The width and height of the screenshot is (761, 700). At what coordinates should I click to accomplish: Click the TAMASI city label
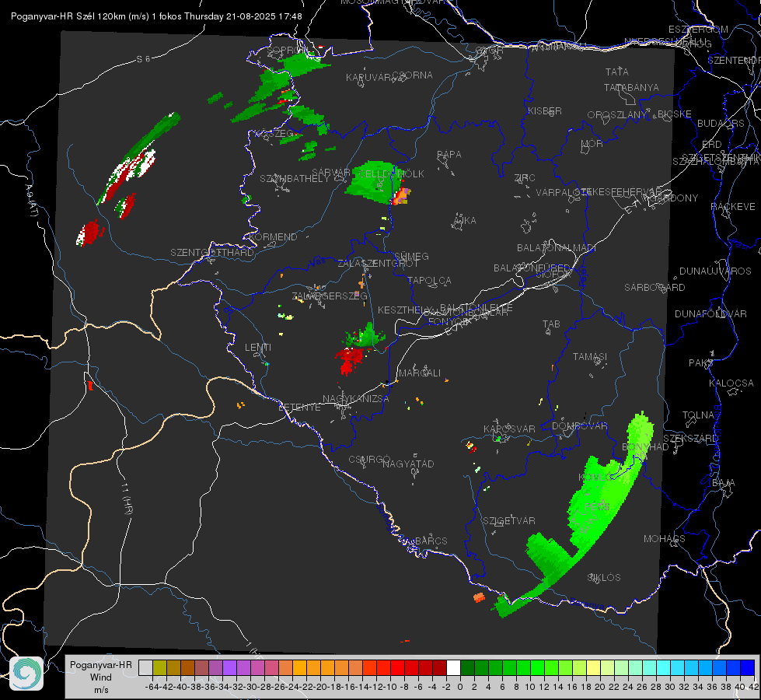coord(590,356)
